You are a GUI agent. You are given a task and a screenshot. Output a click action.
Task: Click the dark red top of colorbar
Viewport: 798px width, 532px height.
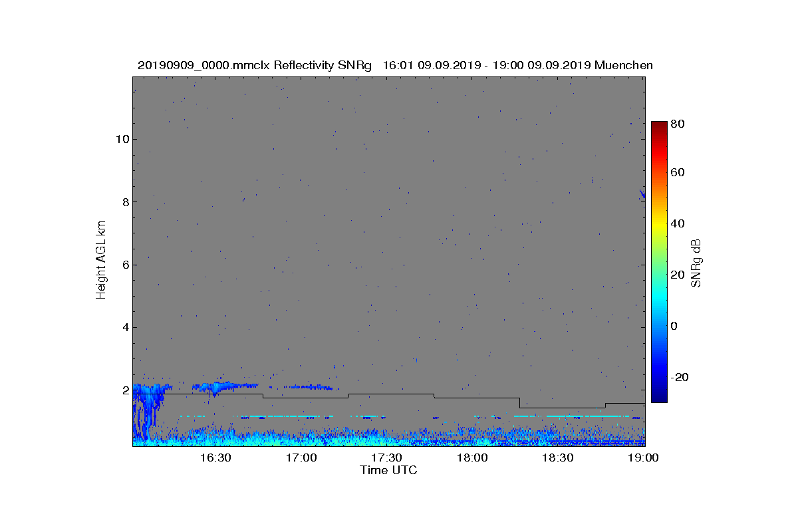pyautogui.click(x=658, y=126)
